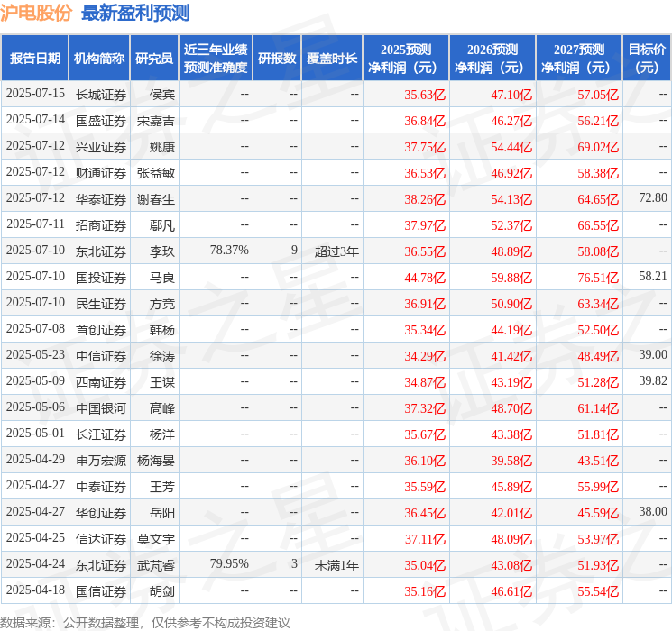672x631 pixels.
Task: Click the 2025预测净利润 column header
Action: pyautogui.click(x=406, y=59)
